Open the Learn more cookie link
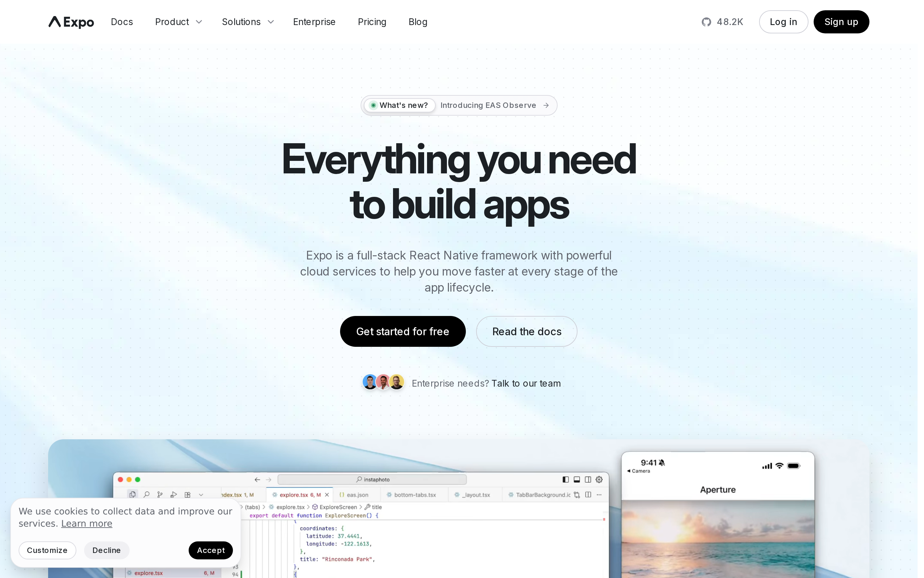Viewport: 924px width, 578px height. 87,523
